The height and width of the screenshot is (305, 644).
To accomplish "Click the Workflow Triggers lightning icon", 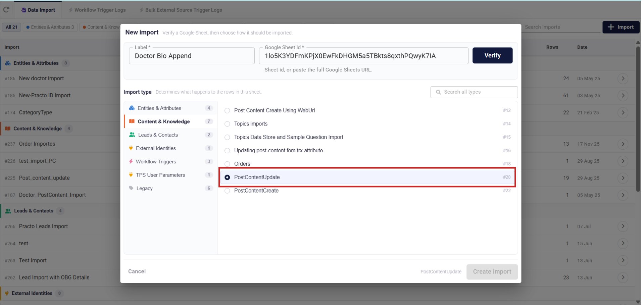I will tap(131, 161).
